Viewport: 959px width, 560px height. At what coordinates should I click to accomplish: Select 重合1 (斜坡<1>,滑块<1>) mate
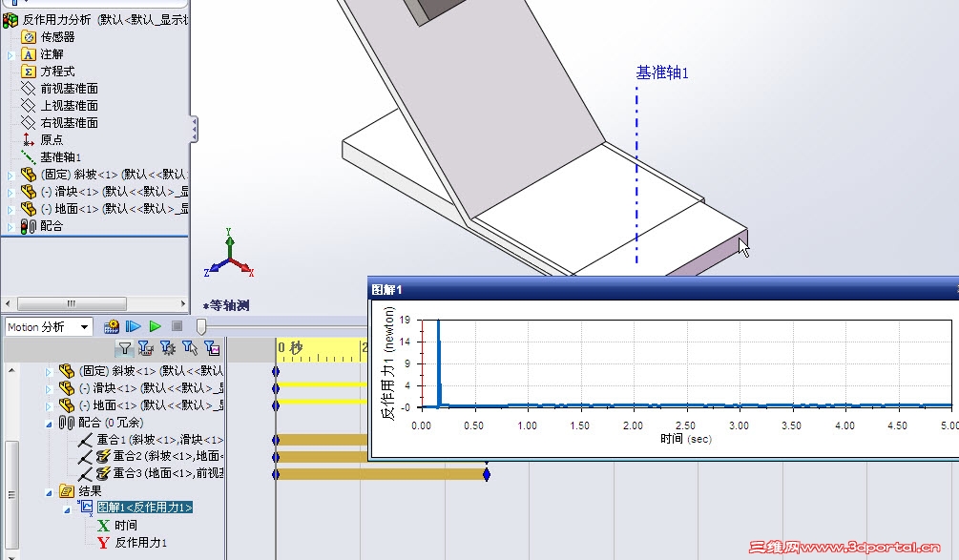click(x=159, y=440)
